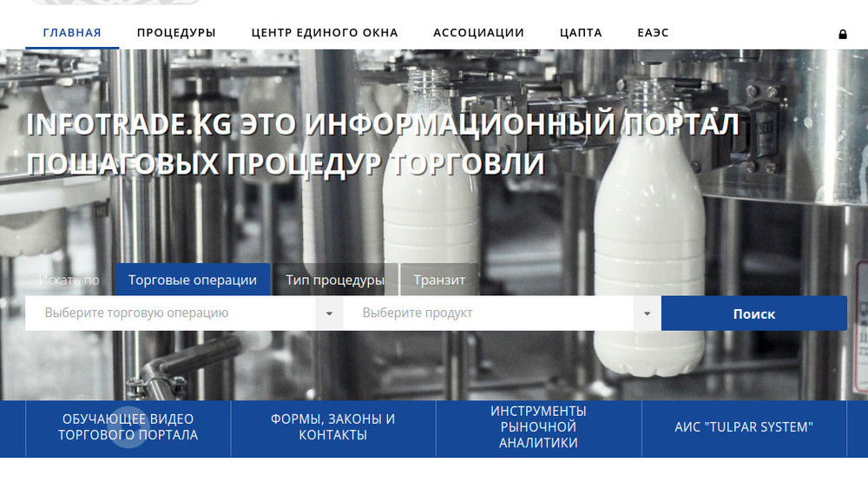Expand the product list using its arrow

point(647,313)
